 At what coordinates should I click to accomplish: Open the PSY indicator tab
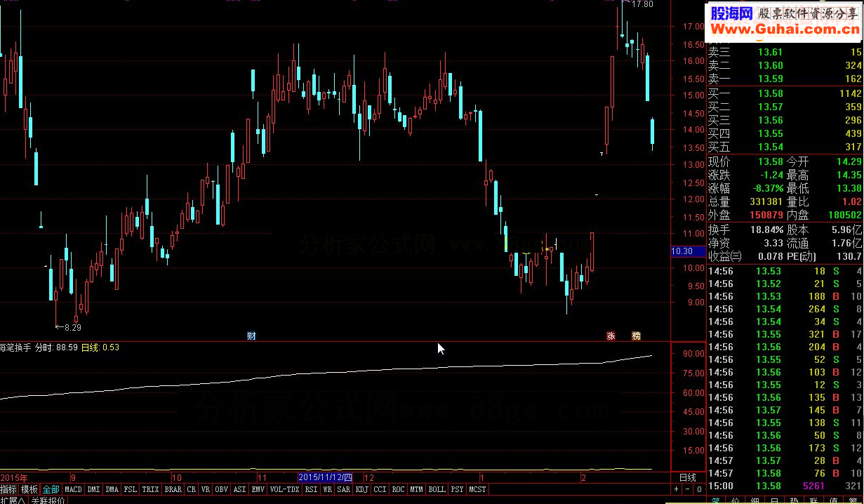click(457, 489)
